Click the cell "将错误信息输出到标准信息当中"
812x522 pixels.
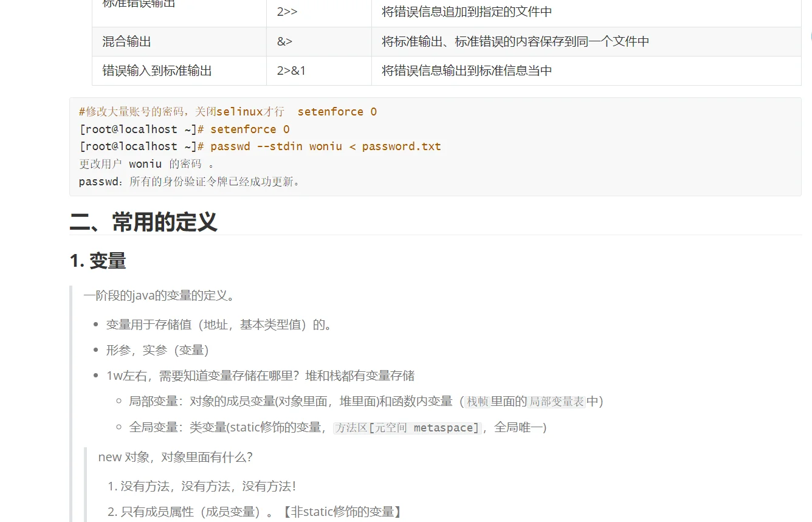click(x=587, y=70)
